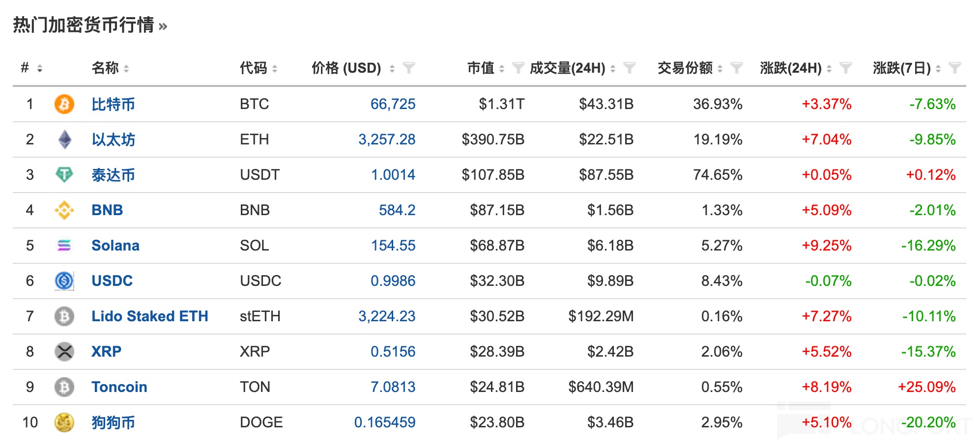Sort table by 代码 column header
The image size is (980, 447).
pos(275,69)
